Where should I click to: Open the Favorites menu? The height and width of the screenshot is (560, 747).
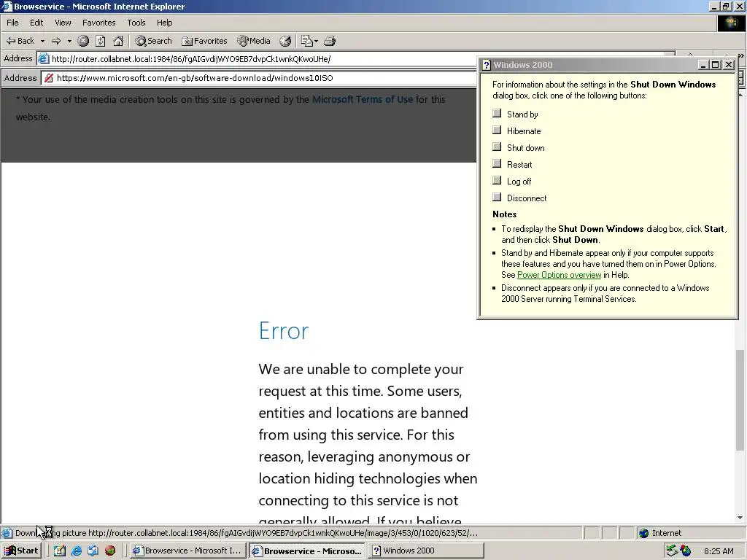[x=98, y=23]
